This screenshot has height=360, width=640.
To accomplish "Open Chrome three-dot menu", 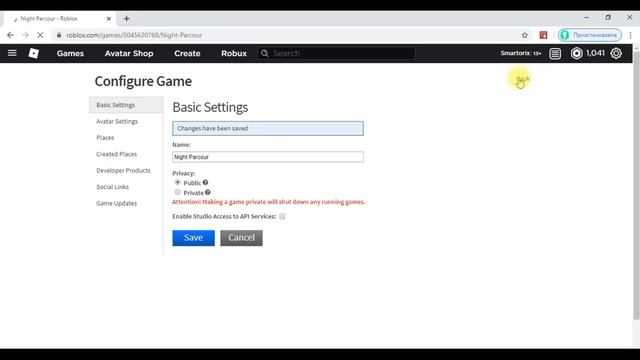I will coord(630,35).
